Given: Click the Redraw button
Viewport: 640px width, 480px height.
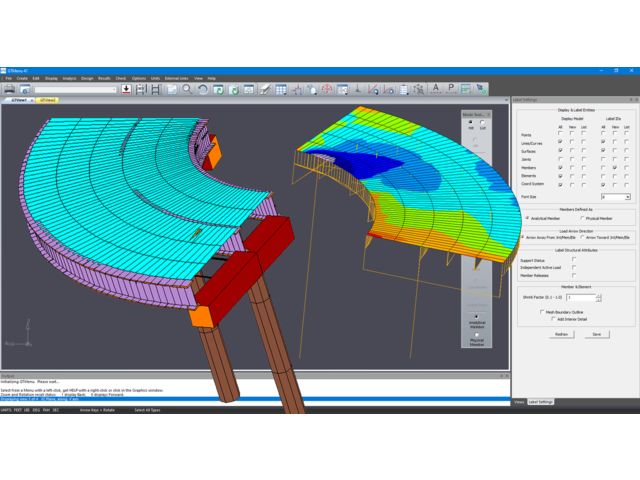Looking at the screenshot, I should tap(561, 334).
